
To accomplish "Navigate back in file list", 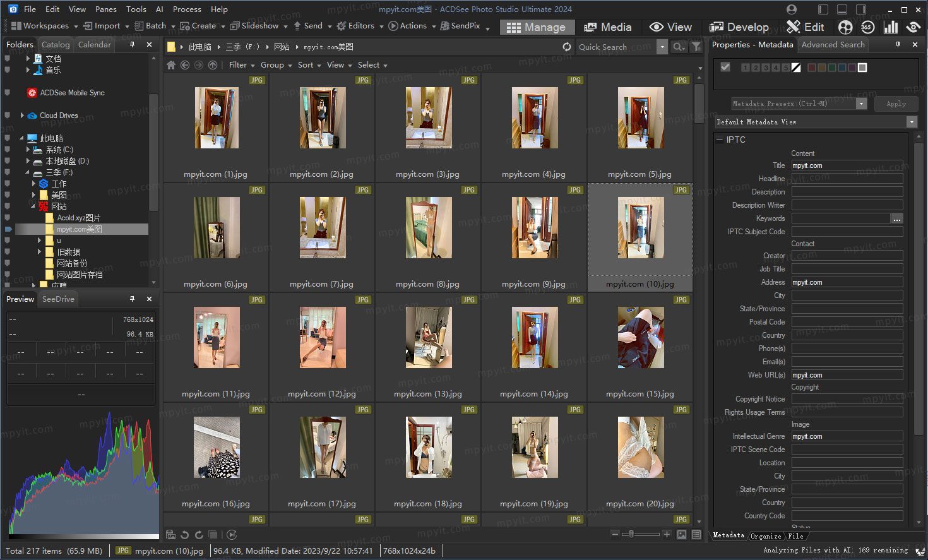I will click(185, 65).
